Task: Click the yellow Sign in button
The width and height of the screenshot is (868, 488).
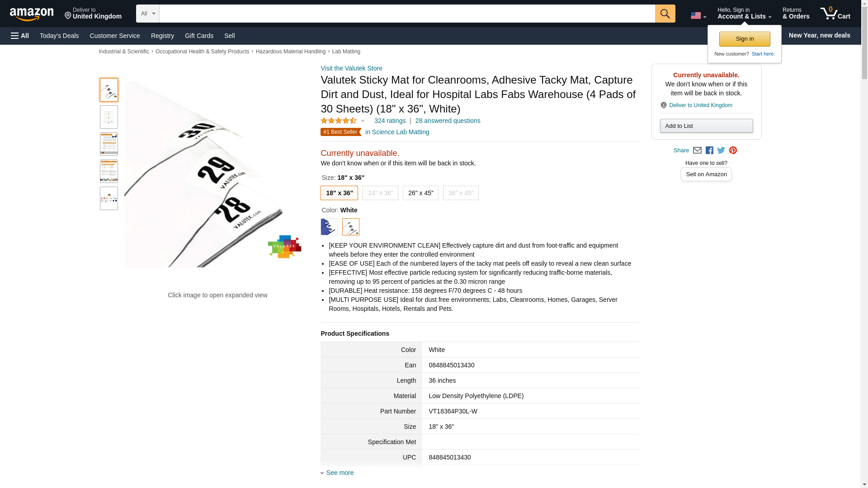Action: point(745,39)
